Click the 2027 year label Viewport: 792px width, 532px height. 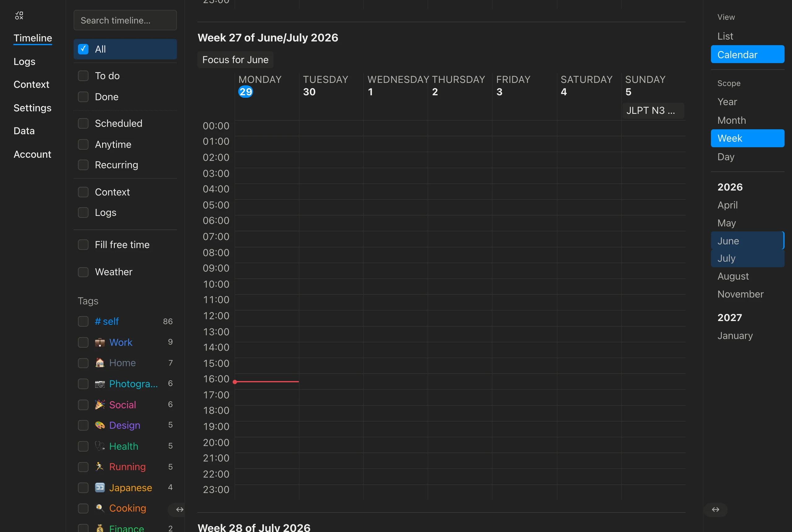[x=730, y=318]
